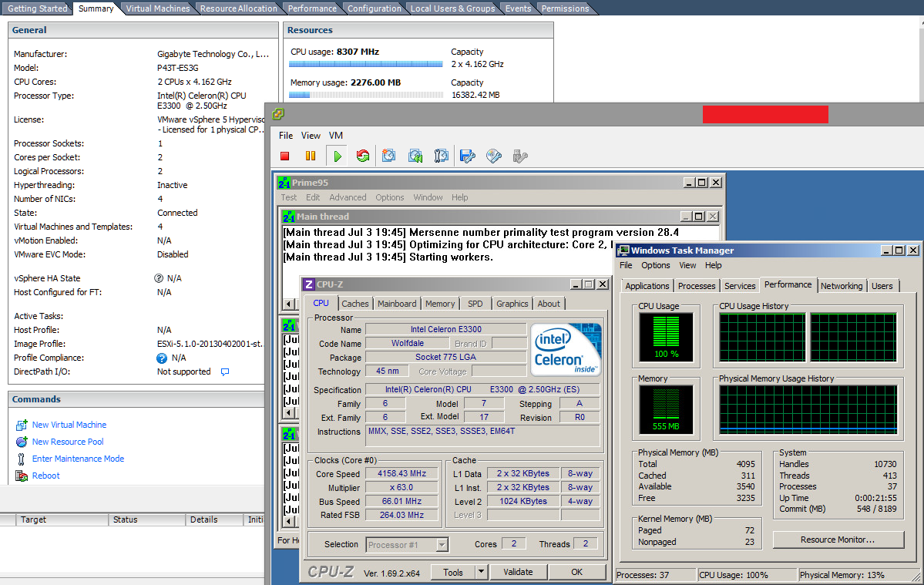Image resolution: width=924 pixels, height=585 pixels.
Task: Click the Enter Maintenance Mode link
Action: point(79,459)
